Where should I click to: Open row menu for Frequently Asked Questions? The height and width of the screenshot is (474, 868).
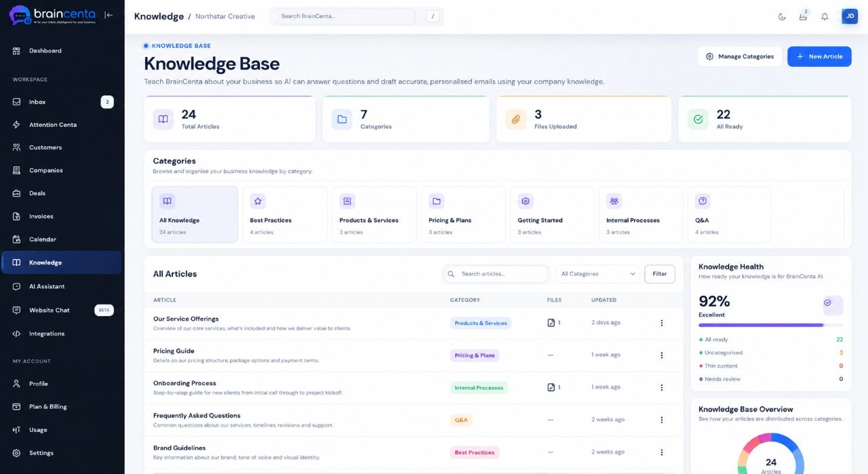[662, 420]
